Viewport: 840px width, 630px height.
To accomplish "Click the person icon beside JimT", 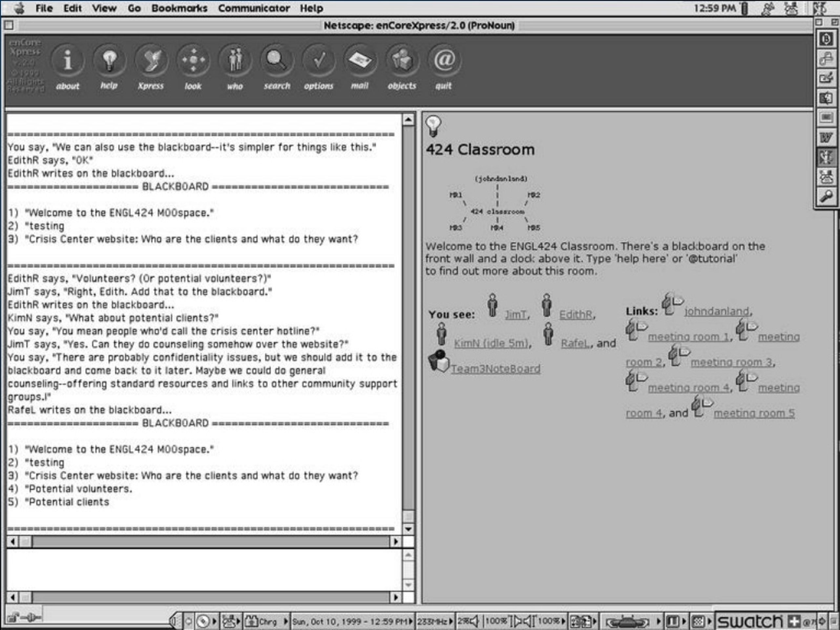I will [493, 305].
